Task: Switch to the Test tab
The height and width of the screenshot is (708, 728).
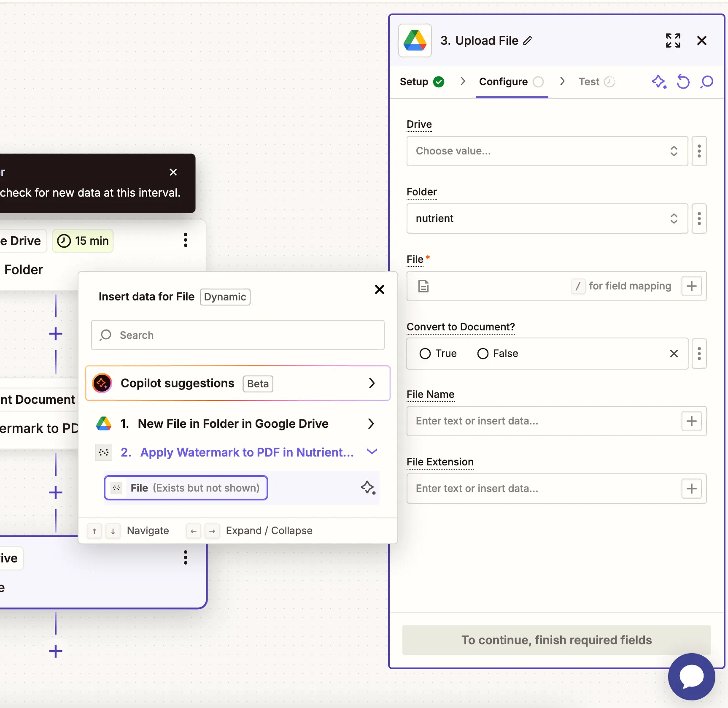Action: point(589,81)
